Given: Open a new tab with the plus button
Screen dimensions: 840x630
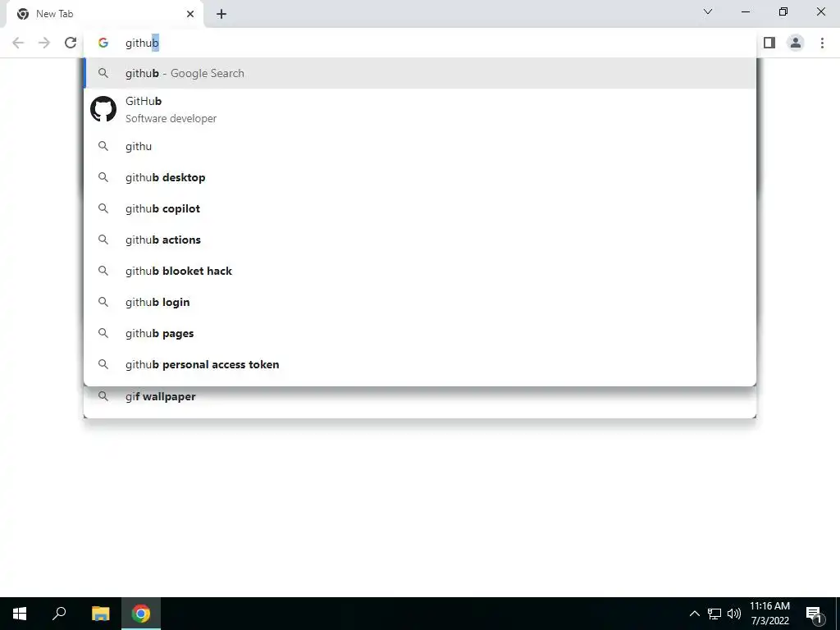Looking at the screenshot, I should click(x=221, y=14).
